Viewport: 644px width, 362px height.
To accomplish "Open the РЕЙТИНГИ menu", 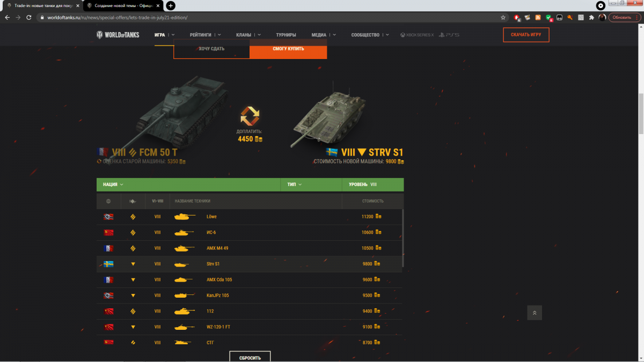I will point(201,35).
